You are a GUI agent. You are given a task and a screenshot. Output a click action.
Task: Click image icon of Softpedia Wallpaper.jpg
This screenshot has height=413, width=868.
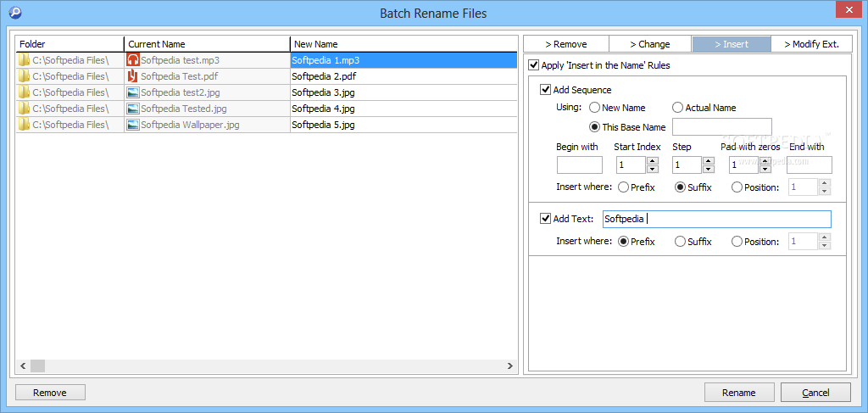(x=133, y=125)
